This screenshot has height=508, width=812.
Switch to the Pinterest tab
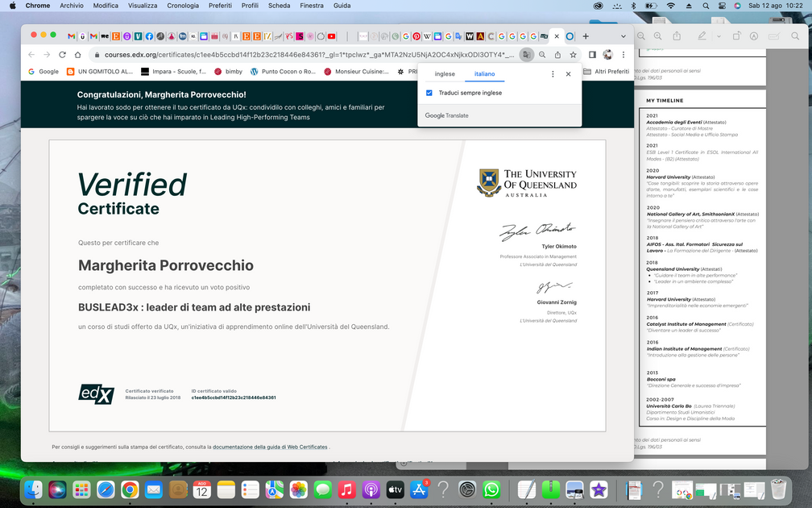(416, 36)
